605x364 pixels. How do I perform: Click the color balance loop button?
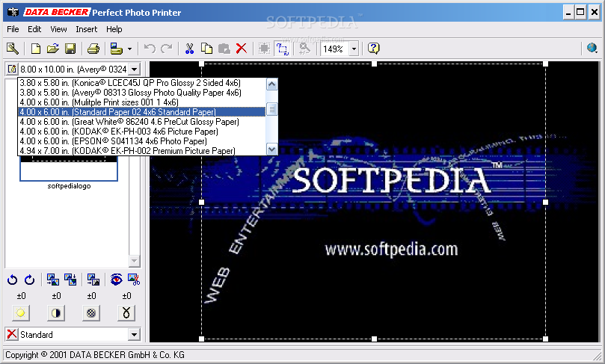(x=126, y=313)
